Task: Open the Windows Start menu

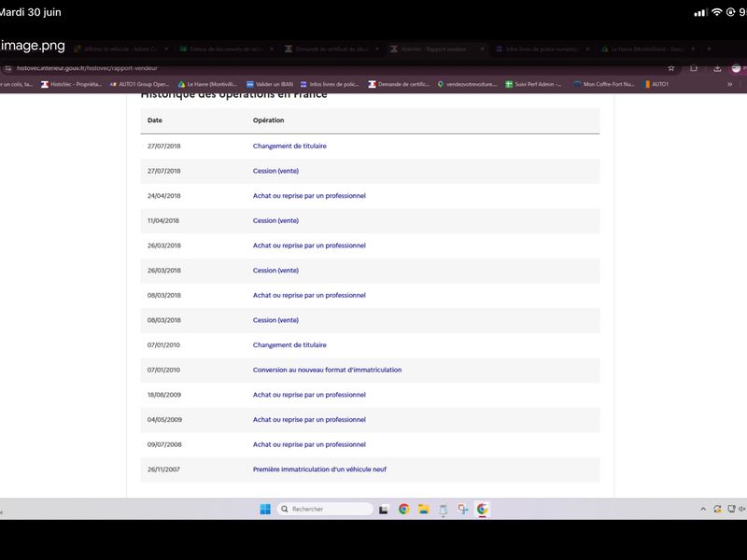Action: (265, 509)
